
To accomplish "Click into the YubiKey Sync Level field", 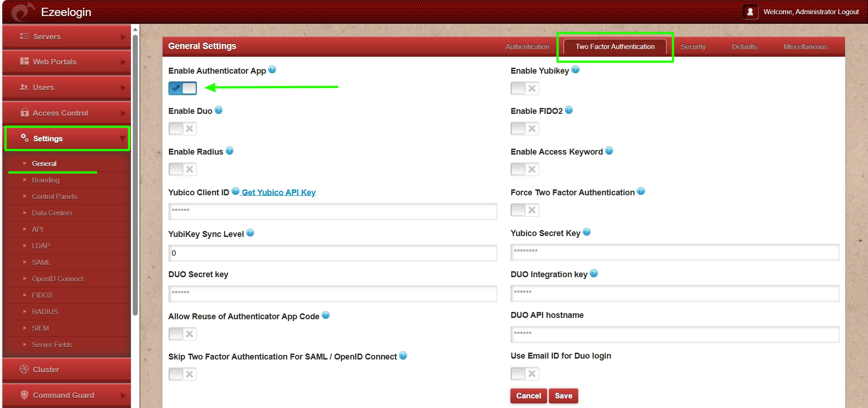I will pos(332,253).
